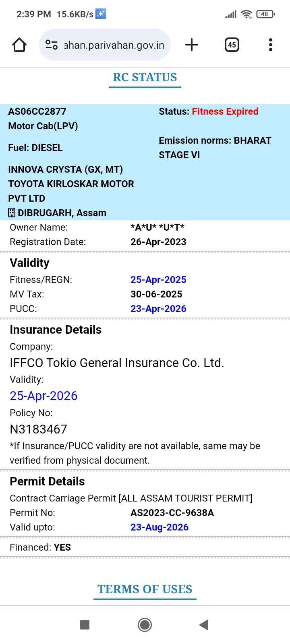Tap the browser home icon

pyautogui.click(x=19, y=45)
